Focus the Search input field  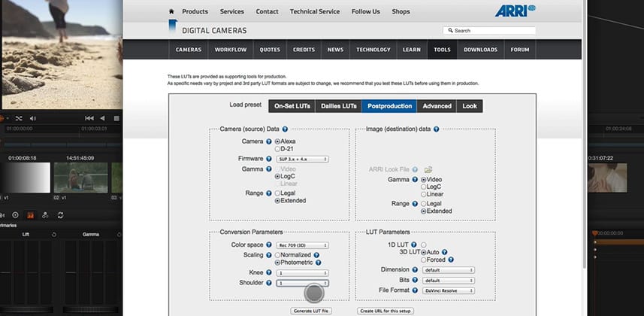pos(489,30)
